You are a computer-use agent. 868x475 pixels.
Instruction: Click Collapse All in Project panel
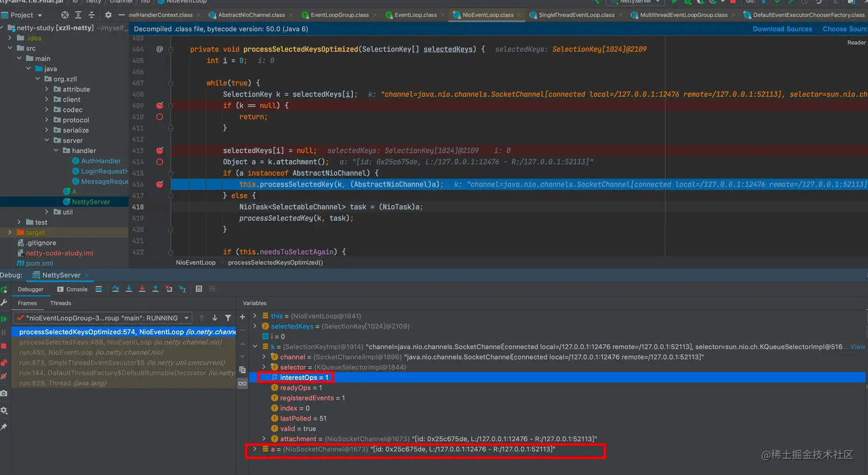[91, 15]
